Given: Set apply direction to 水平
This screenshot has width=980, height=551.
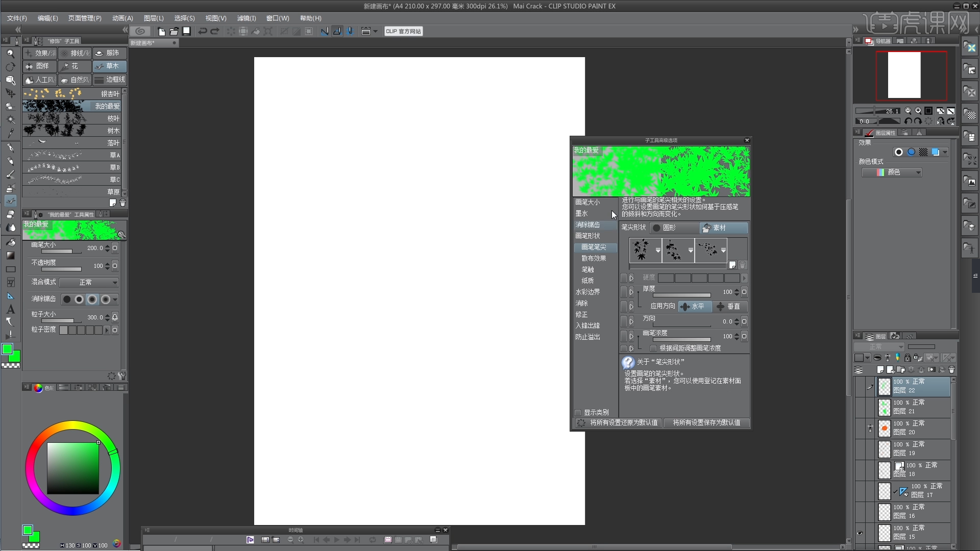Looking at the screenshot, I should [x=695, y=307].
